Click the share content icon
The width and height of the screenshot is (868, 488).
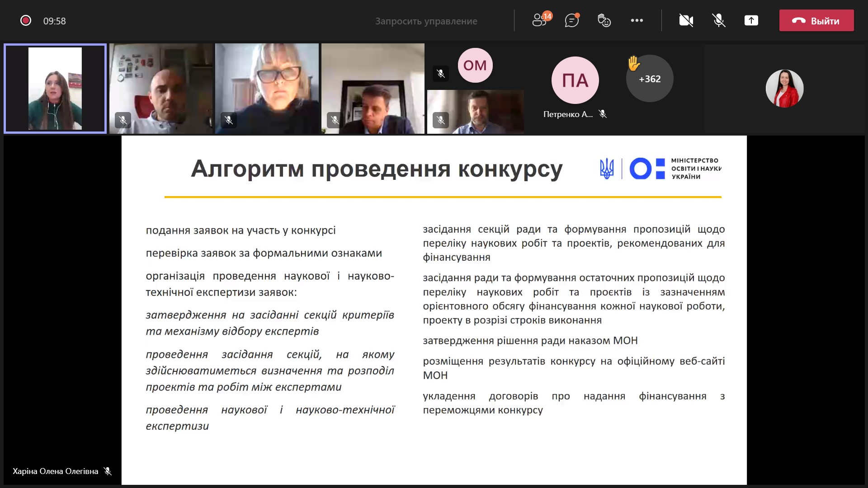pyautogui.click(x=751, y=20)
